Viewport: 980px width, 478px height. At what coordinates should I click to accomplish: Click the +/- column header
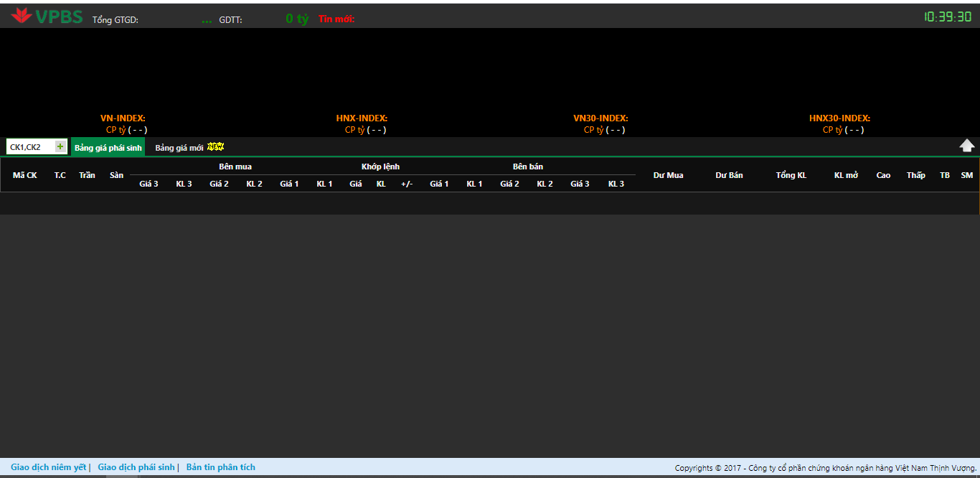[x=407, y=184]
